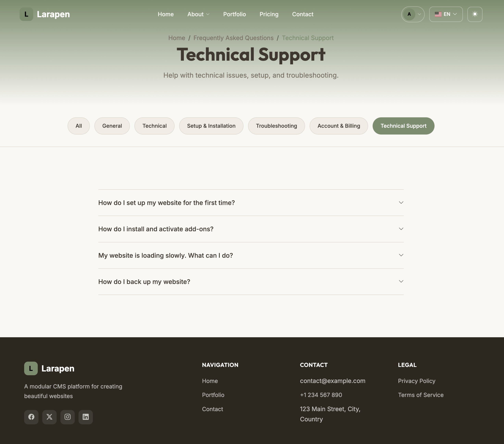Go to Frequently Asked Questions breadcrumb

click(233, 38)
